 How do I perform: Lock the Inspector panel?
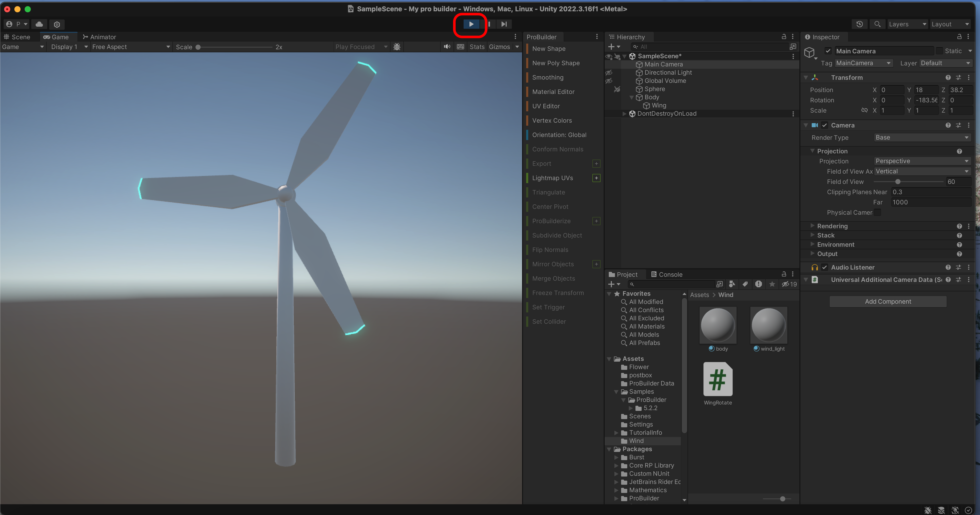click(959, 36)
